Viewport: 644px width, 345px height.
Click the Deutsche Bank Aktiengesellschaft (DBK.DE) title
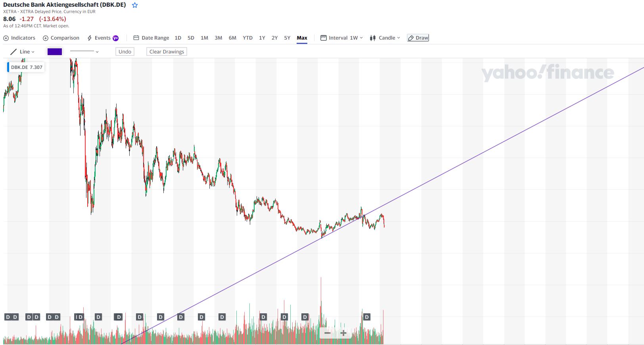[65, 5]
